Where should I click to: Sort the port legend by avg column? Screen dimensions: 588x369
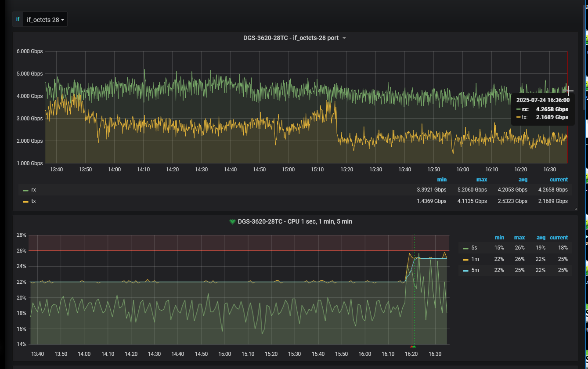tap(523, 180)
